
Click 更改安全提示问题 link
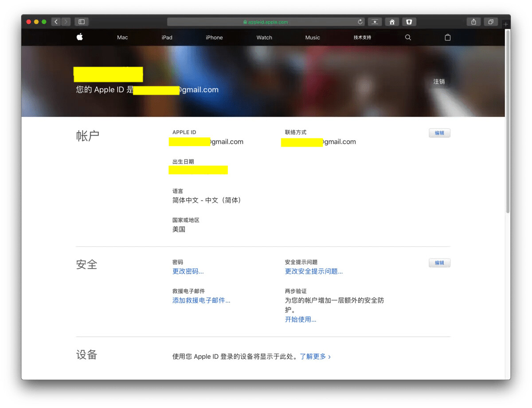point(314,272)
